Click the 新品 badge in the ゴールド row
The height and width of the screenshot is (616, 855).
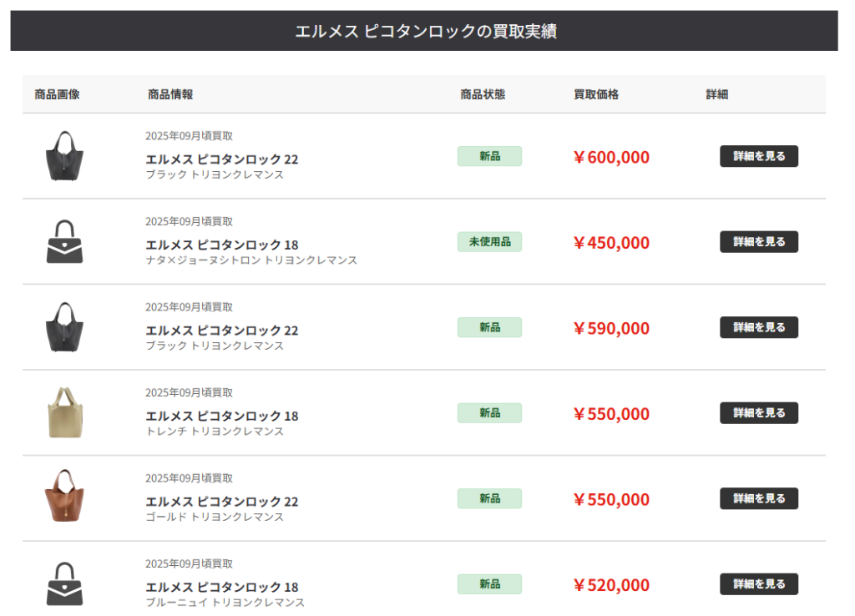tap(489, 499)
